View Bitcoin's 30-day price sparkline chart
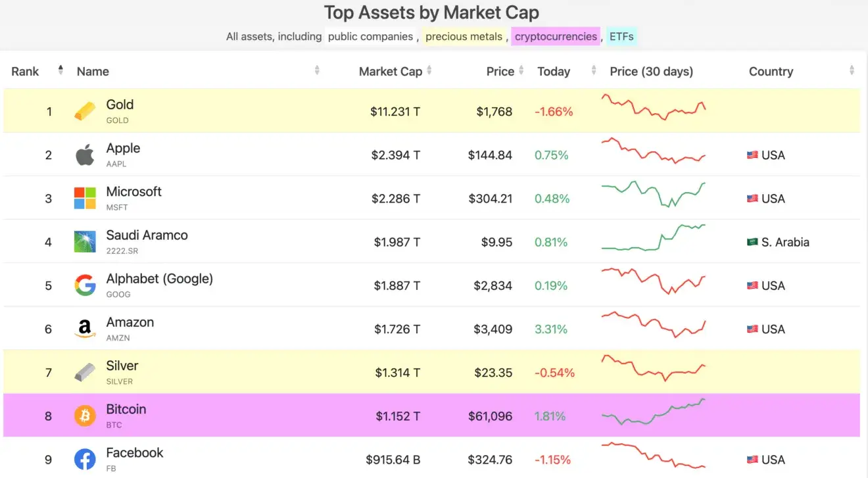 point(654,412)
